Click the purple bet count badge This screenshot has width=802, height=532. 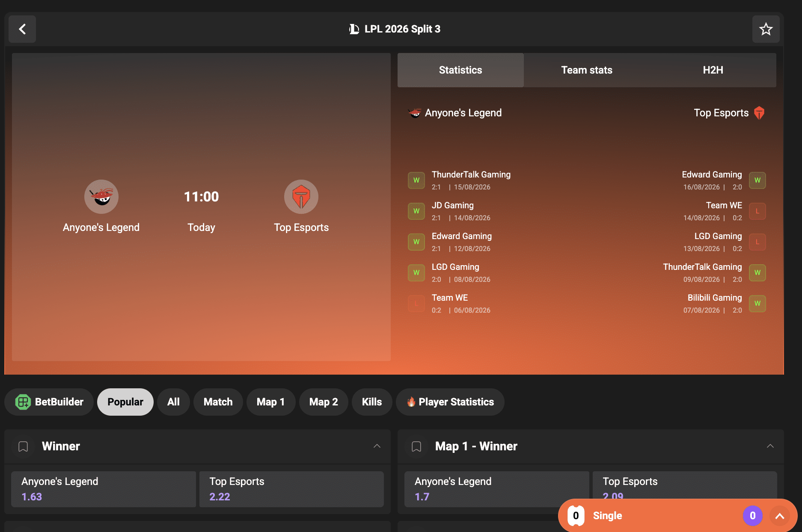click(x=753, y=516)
